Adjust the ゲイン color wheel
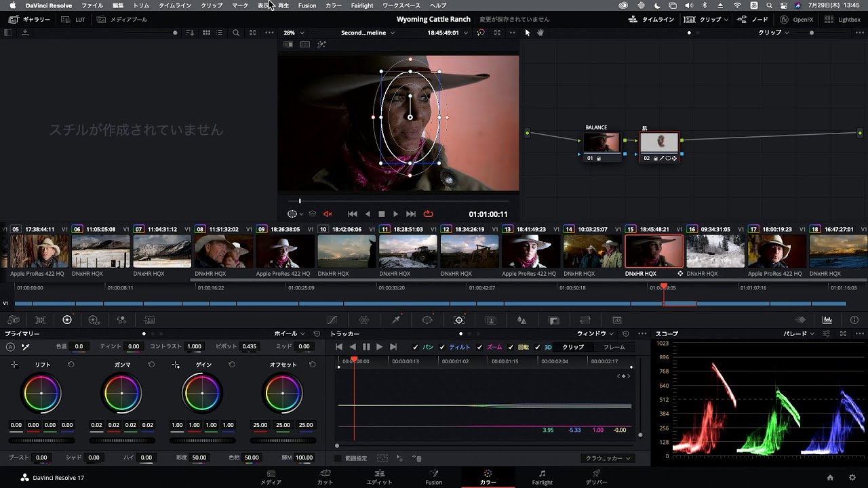Screen dimensions: 868x488 tap(202, 392)
